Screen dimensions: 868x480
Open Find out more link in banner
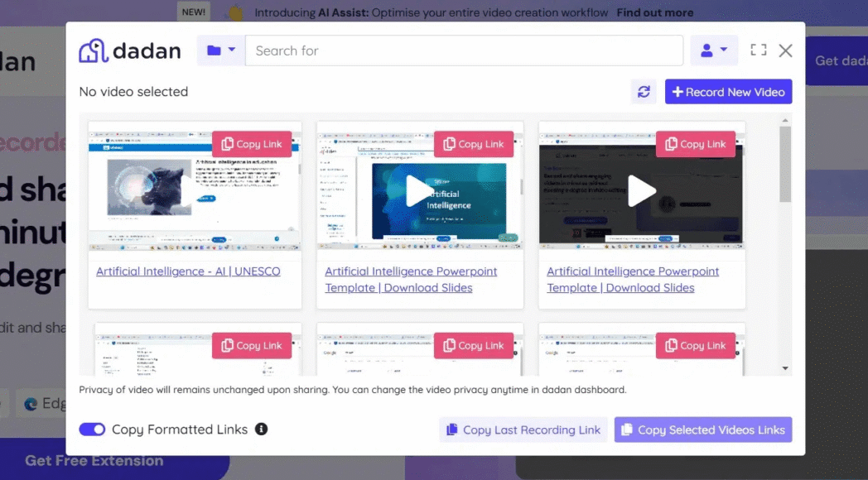[655, 12]
